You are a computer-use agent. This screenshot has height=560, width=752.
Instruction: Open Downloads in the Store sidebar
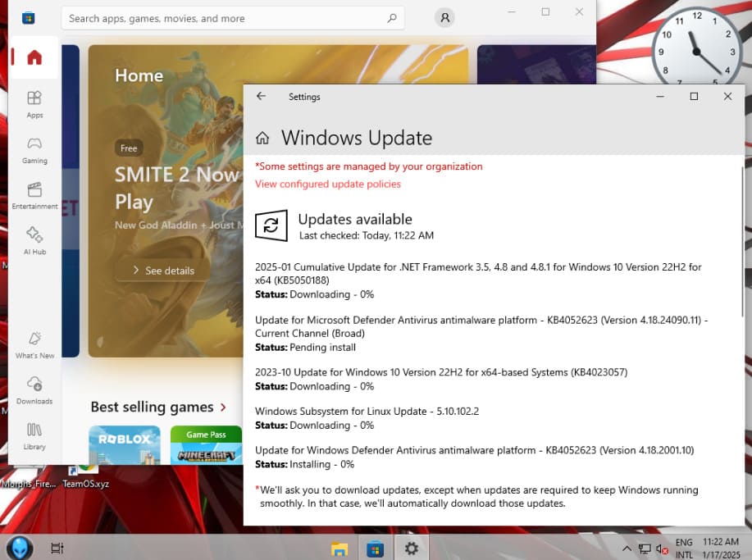[34, 391]
